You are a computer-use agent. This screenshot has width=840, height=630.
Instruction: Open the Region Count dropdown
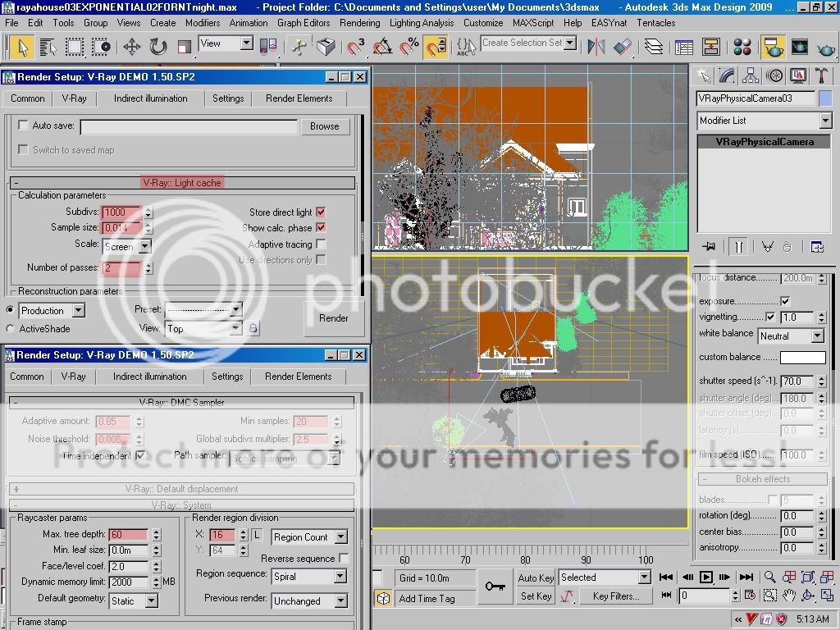coord(309,536)
